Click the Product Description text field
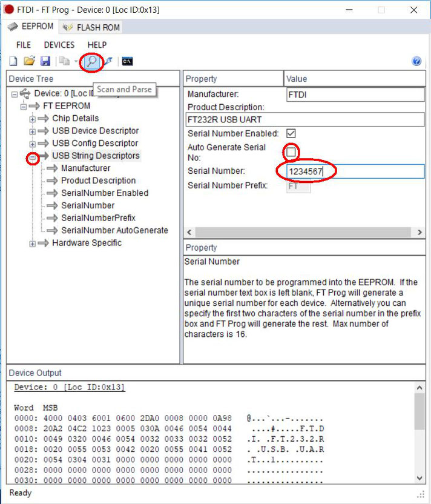431x504 pixels. [x=305, y=119]
